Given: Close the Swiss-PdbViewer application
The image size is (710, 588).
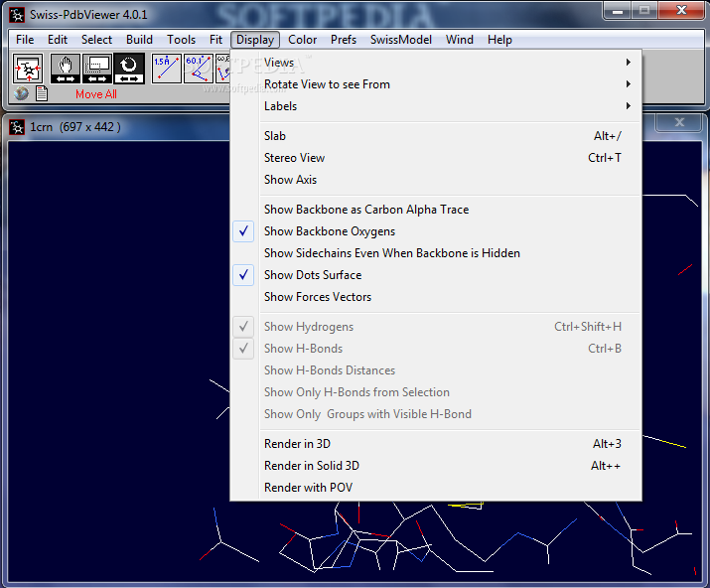Looking at the screenshot, I should pos(681,10).
